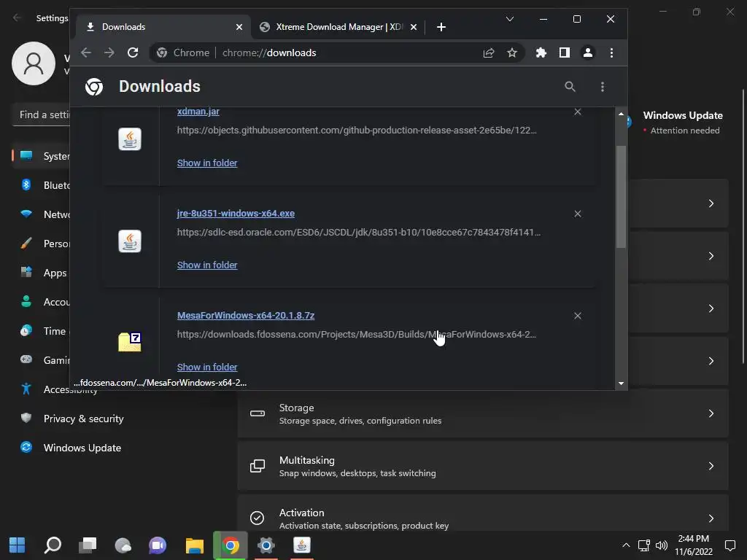Open the Windows Start menu

pos(18,545)
